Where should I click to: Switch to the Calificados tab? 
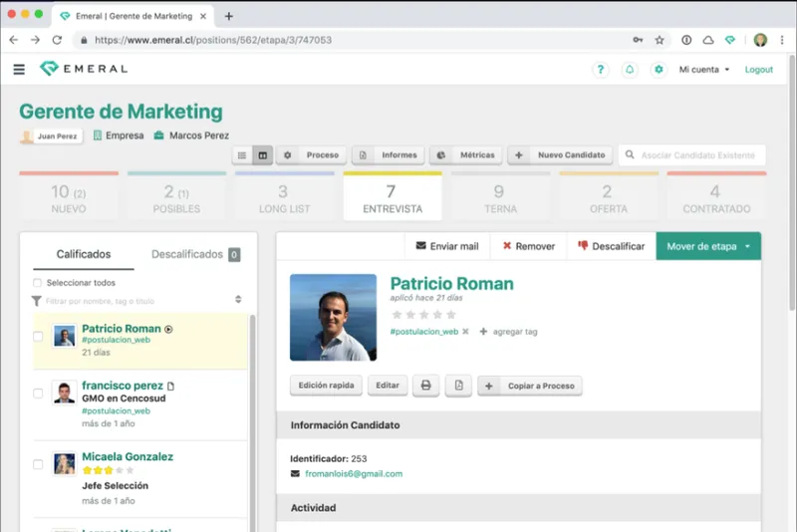point(84,254)
